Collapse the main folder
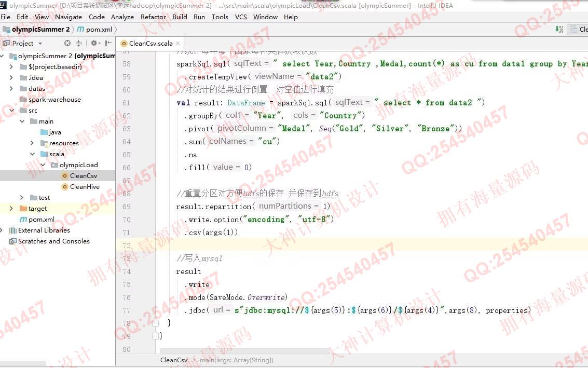The image size is (588, 368). tap(22, 121)
